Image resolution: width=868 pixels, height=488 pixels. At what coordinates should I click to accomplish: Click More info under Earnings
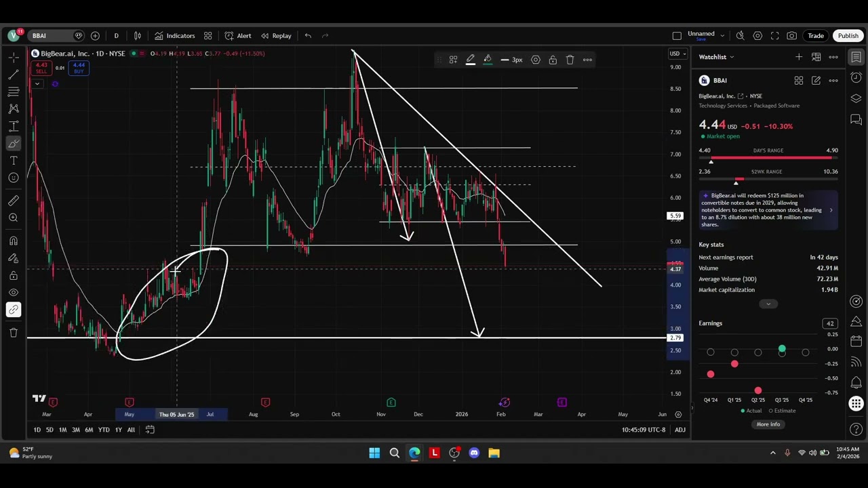coord(768,424)
